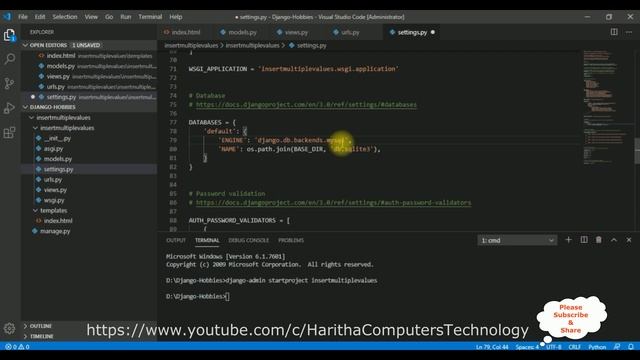Viewport: 640px width, 360px height.
Task: Create a new terminal with plus icon
Action: (x=568, y=240)
